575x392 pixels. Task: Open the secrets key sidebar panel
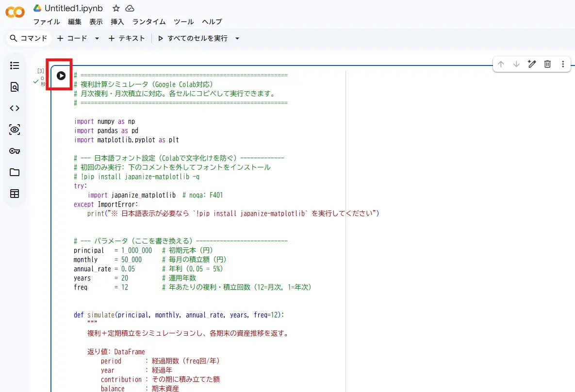pyautogui.click(x=15, y=151)
